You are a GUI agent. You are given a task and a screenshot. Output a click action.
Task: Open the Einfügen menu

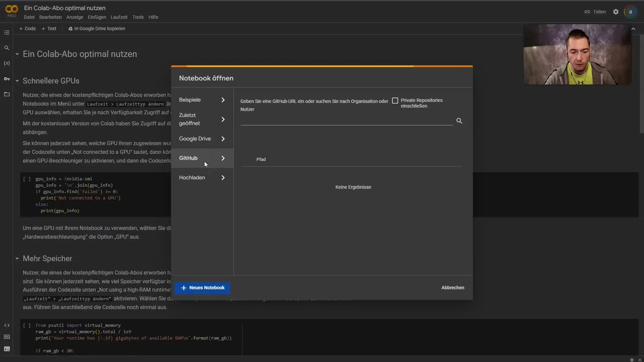97,17
